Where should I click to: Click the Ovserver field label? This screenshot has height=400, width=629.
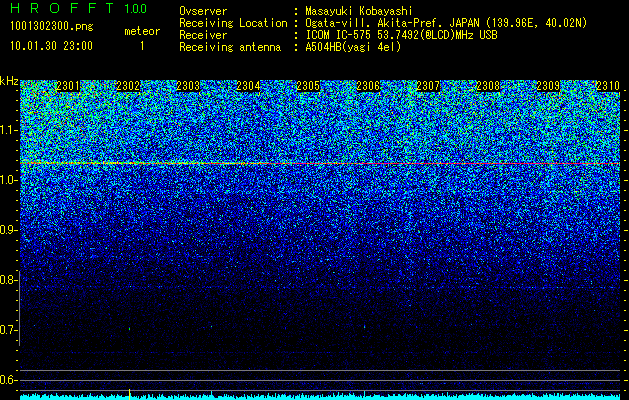pos(203,11)
